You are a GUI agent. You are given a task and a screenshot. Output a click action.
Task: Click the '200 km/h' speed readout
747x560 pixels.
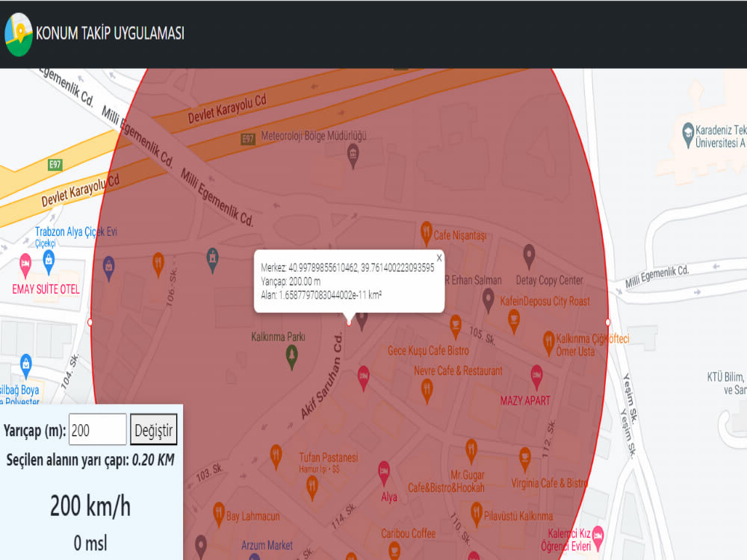pos(90,505)
